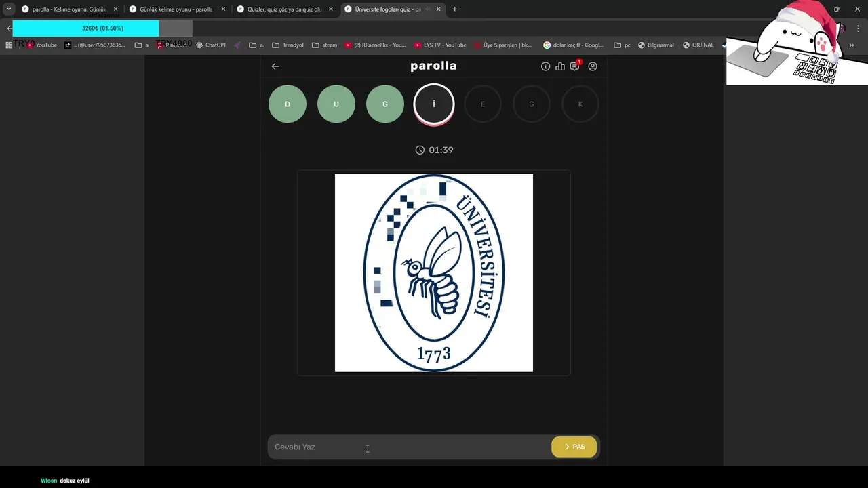Image resolution: width=868 pixels, height=488 pixels.
Task: Close the Quizler tab
Action: (x=331, y=9)
